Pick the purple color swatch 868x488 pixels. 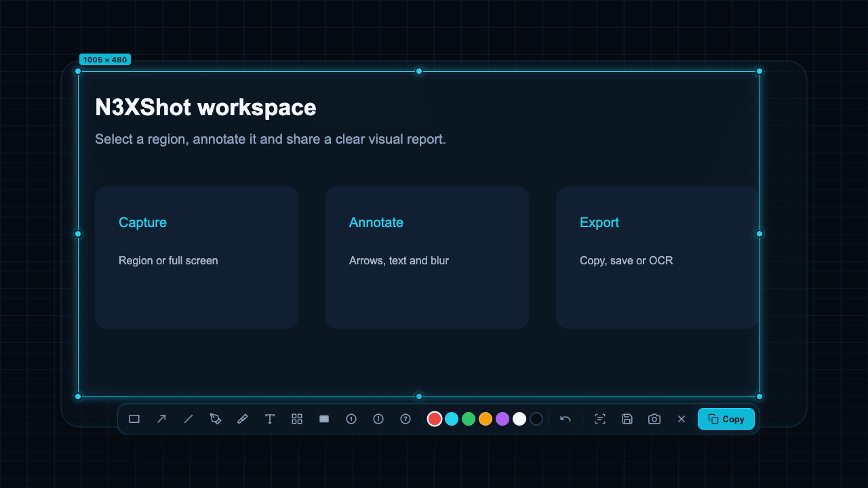click(x=502, y=419)
